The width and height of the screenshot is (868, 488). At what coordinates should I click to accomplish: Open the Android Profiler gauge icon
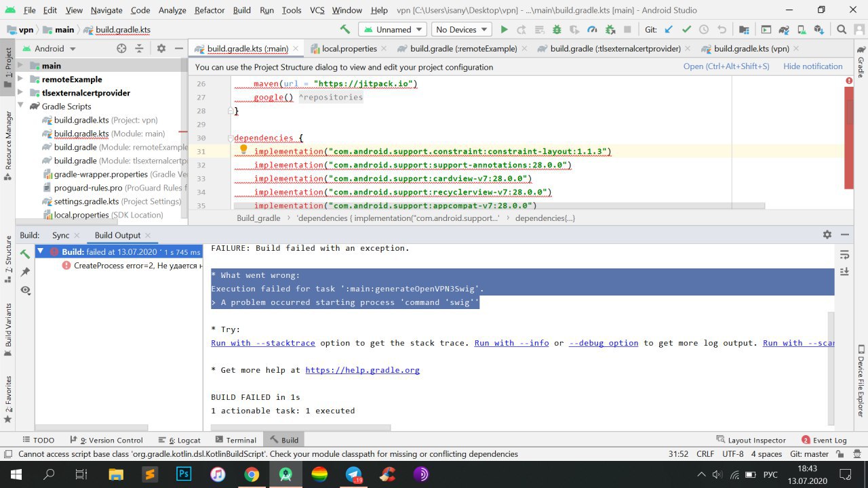coord(592,30)
